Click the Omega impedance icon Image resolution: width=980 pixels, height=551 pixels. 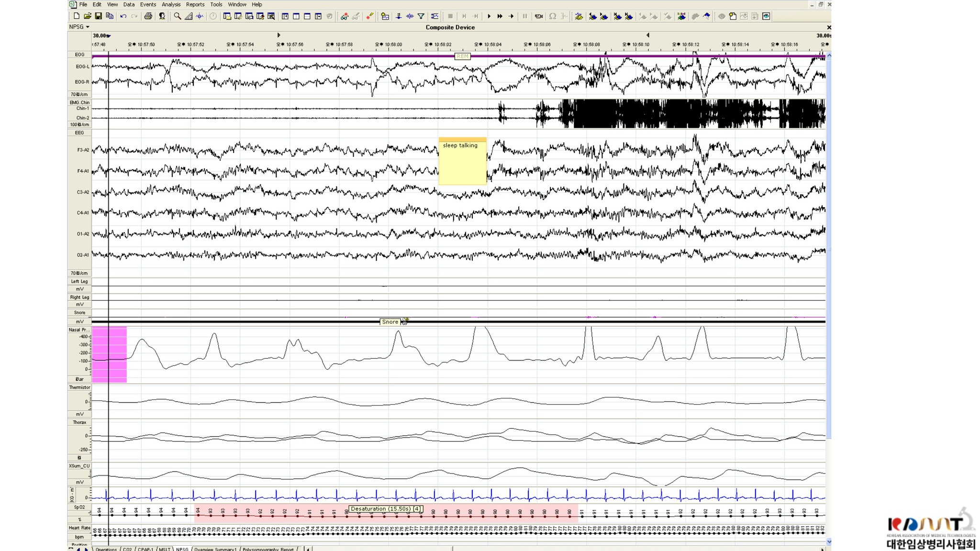click(x=553, y=16)
